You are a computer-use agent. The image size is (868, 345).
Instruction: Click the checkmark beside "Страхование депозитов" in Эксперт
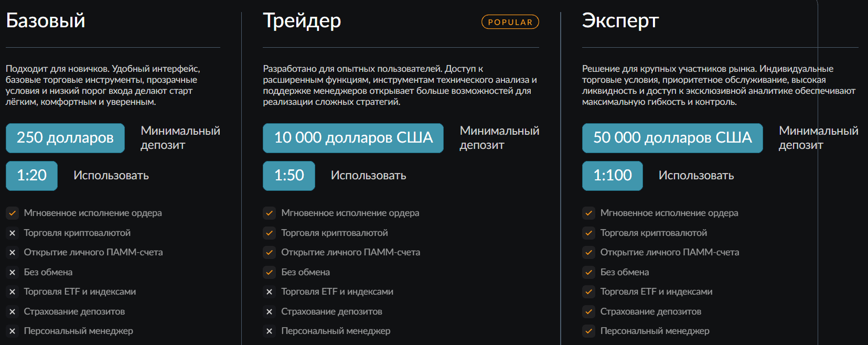coord(588,311)
